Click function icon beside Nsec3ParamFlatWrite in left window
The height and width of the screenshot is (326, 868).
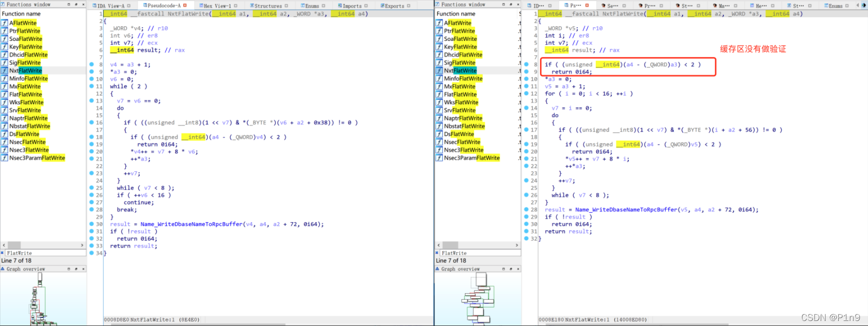pos(5,158)
